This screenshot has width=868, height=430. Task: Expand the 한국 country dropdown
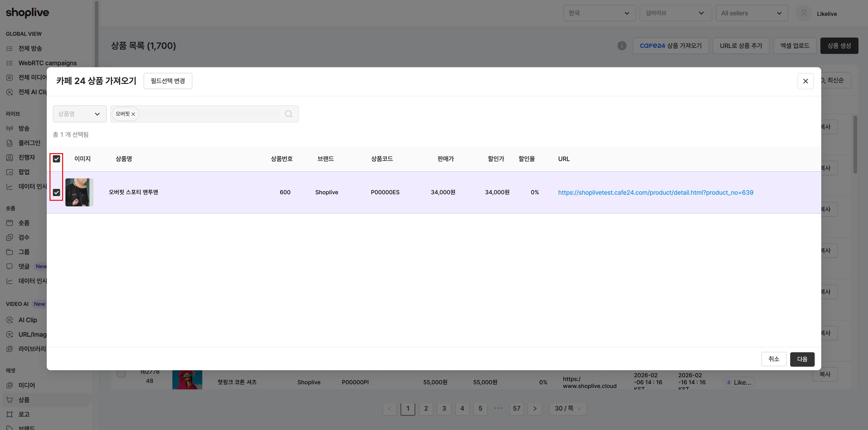coord(599,13)
